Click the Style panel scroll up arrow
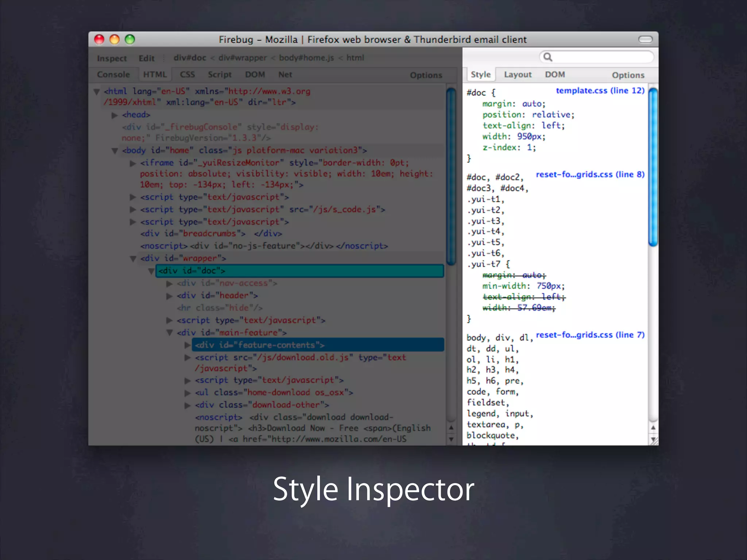The height and width of the screenshot is (560, 747). pyautogui.click(x=653, y=427)
